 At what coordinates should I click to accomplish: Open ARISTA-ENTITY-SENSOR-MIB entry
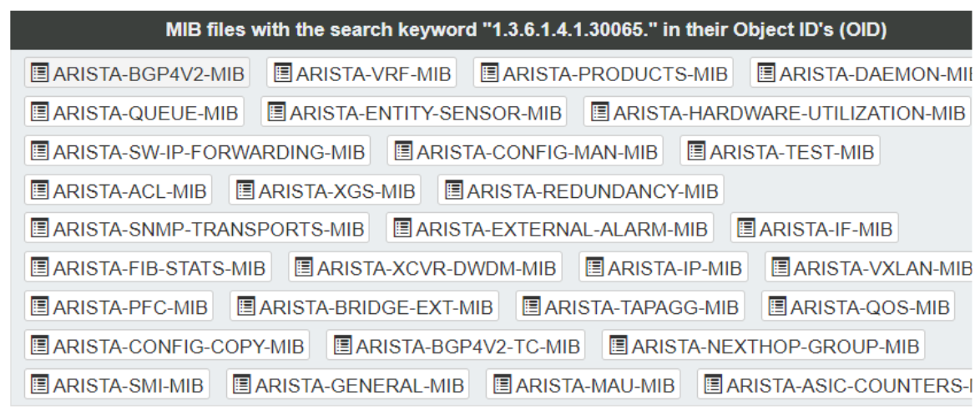[x=414, y=112]
